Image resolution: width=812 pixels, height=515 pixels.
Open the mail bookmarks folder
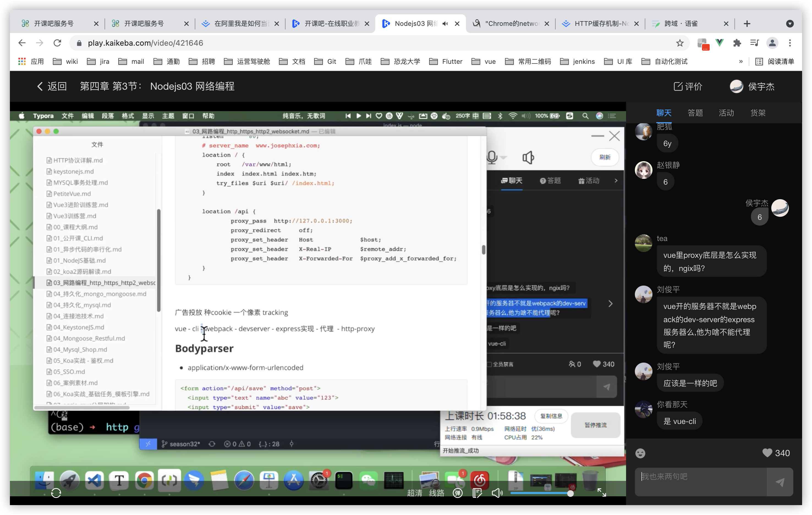[131, 61]
